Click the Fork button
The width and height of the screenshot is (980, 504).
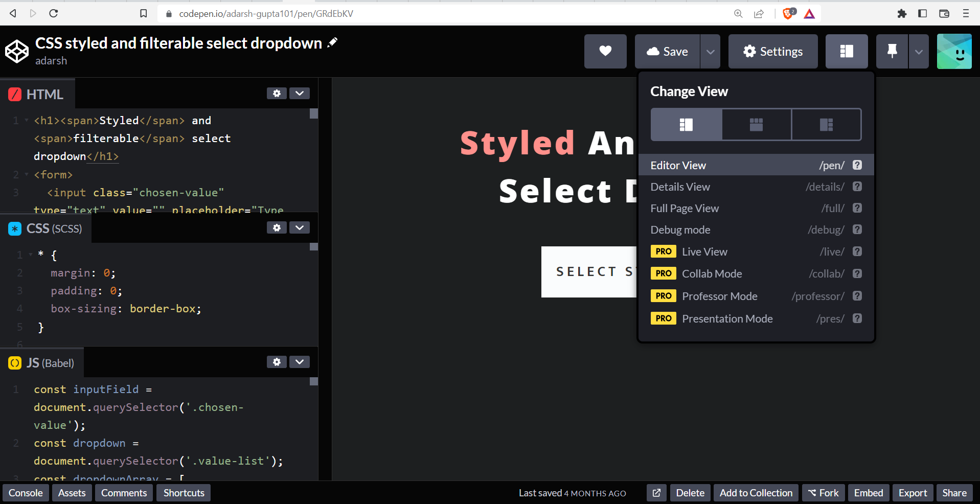[x=823, y=493]
